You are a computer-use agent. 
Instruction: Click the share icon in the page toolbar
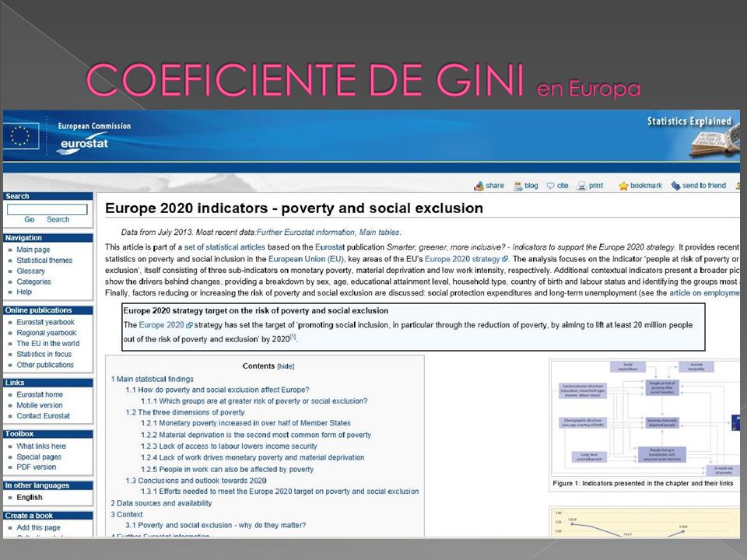coord(479,186)
